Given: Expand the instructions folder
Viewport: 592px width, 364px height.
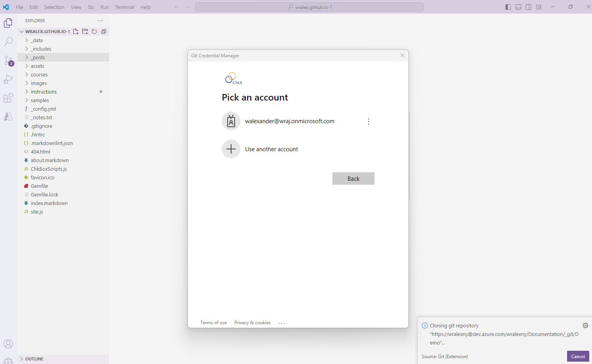Looking at the screenshot, I should [x=64, y=92].
